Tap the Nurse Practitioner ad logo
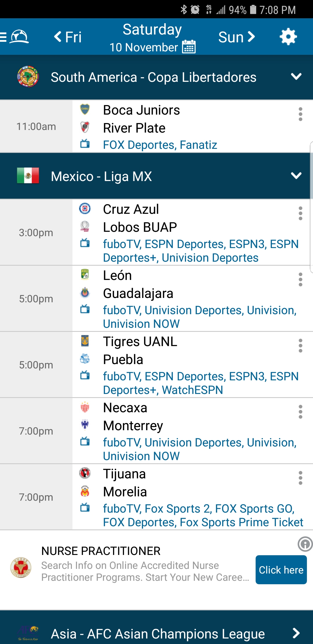313x644 pixels. point(21,568)
